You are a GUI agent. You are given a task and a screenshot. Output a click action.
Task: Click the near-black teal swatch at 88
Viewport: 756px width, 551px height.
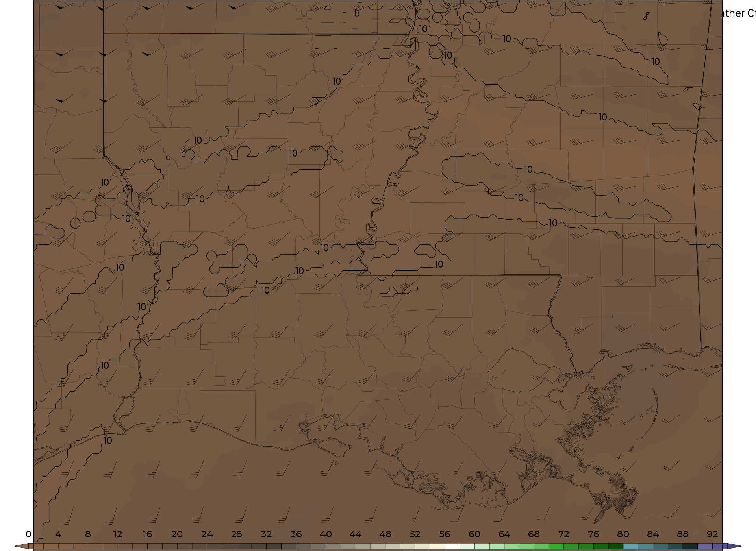(690, 546)
